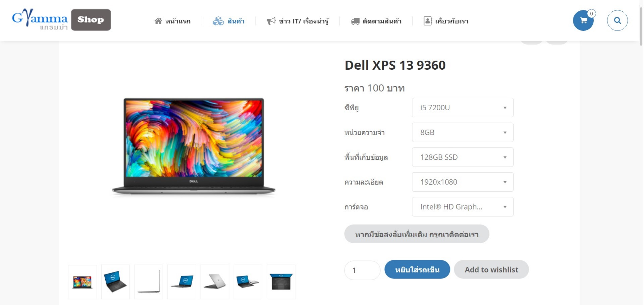Expand the ซีพียู dropdown showing i5 7200U
Screen dimensions: 644x305
463,108
